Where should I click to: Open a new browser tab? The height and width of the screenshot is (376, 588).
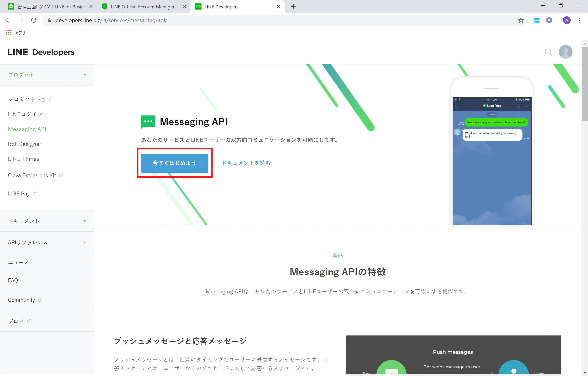click(293, 7)
